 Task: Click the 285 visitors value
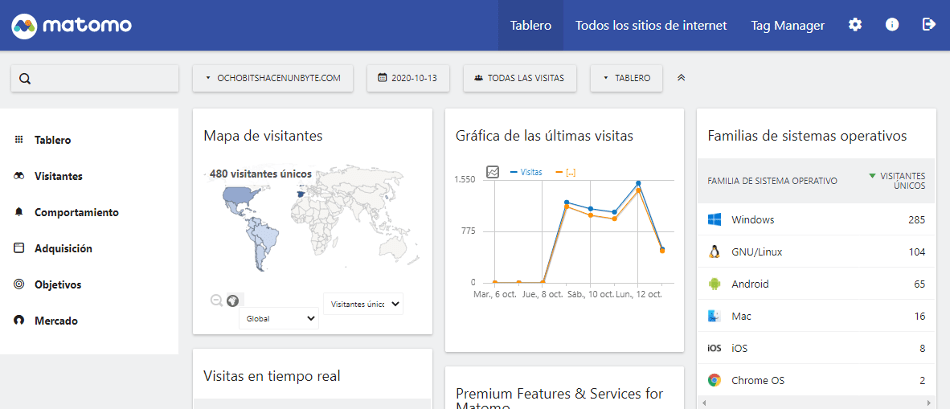click(917, 219)
